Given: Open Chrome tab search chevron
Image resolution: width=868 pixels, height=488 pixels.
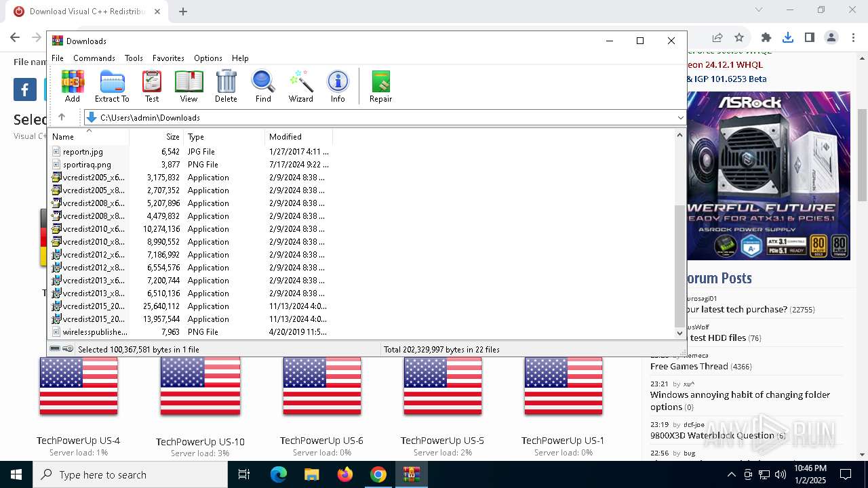Looking at the screenshot, I should pos(759,9).
